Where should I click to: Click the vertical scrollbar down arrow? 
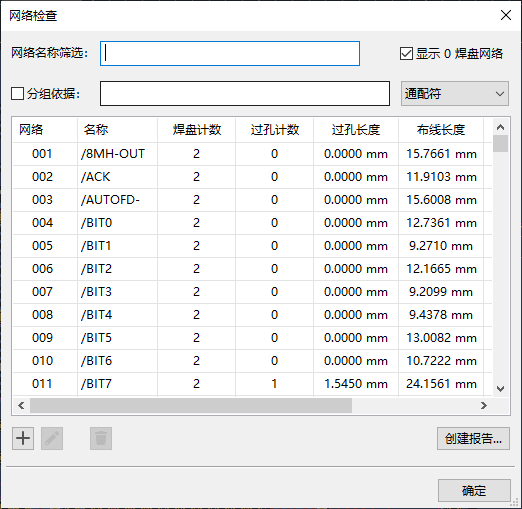click(500, 389)
